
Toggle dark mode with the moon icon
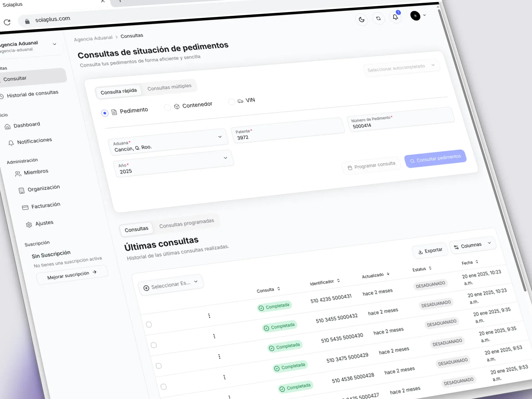[x=362, y=19]
